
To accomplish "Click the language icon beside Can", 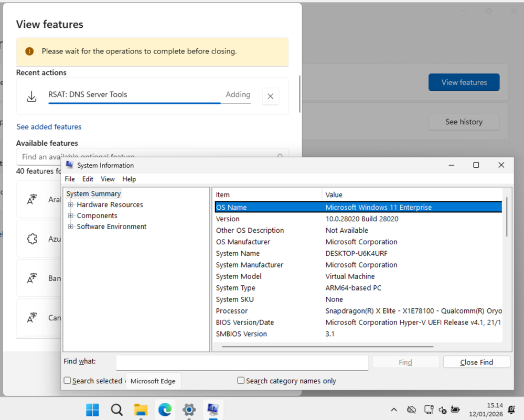I will click(x=32, y=318).
